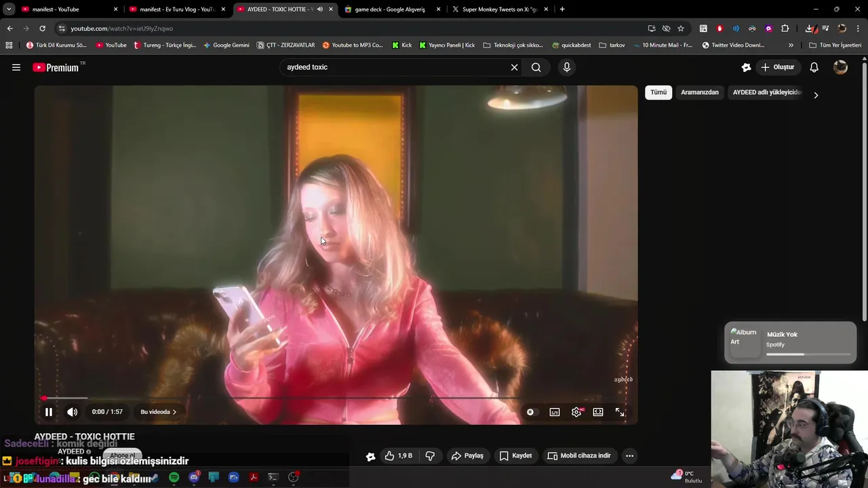Open the Chrome downloads icon
Viewport: 868px width, 488px height.
(809, 28)
